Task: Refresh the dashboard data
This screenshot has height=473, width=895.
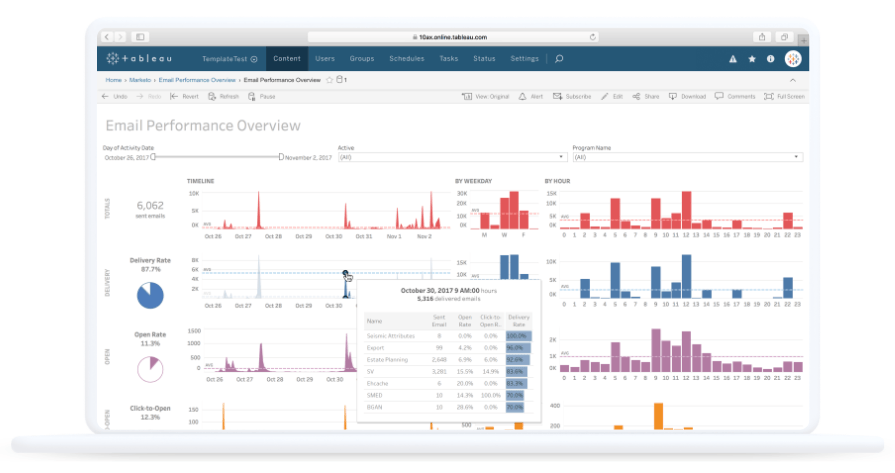Action: tap(211, 97)
